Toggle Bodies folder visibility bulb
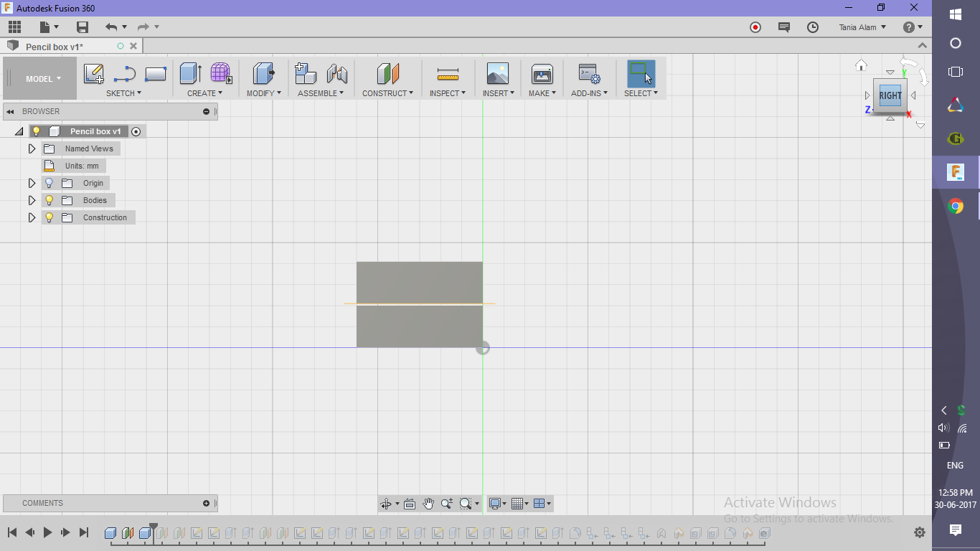 tap(50, 200)
